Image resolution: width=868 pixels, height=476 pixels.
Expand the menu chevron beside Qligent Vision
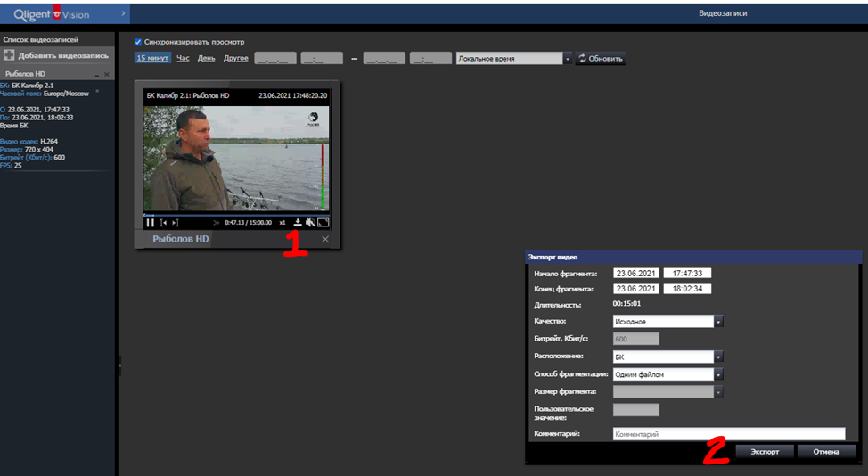coord(123,13)
